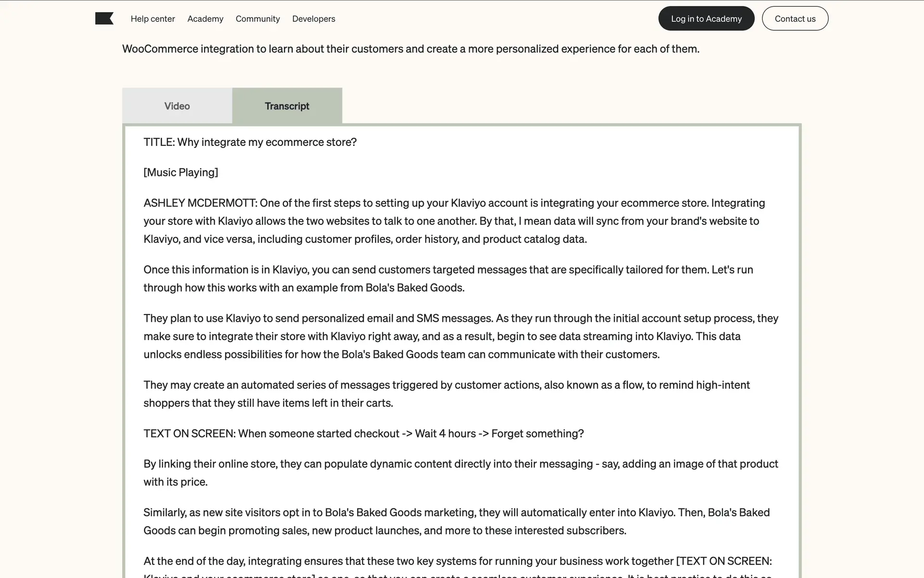
Task: Click the paragraph about automated flow messages
Action: (446, 394)
